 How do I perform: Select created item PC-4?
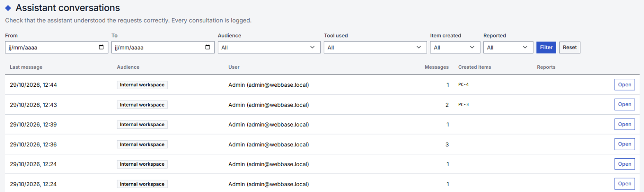tap(463, 85)
